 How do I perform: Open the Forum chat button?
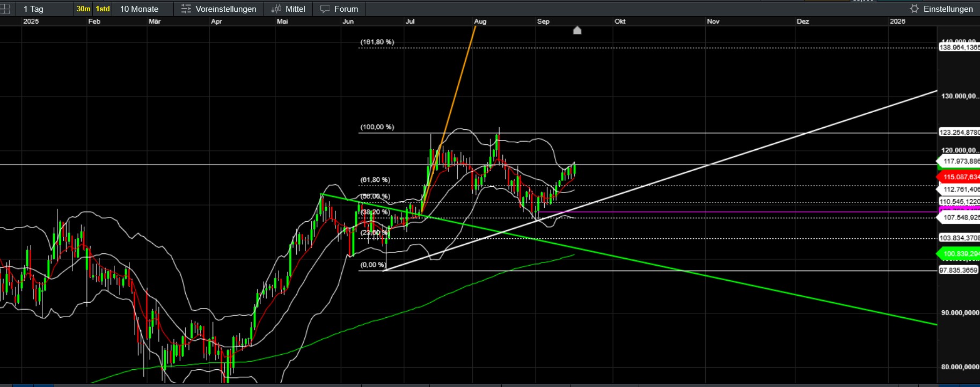click(339, 9)
